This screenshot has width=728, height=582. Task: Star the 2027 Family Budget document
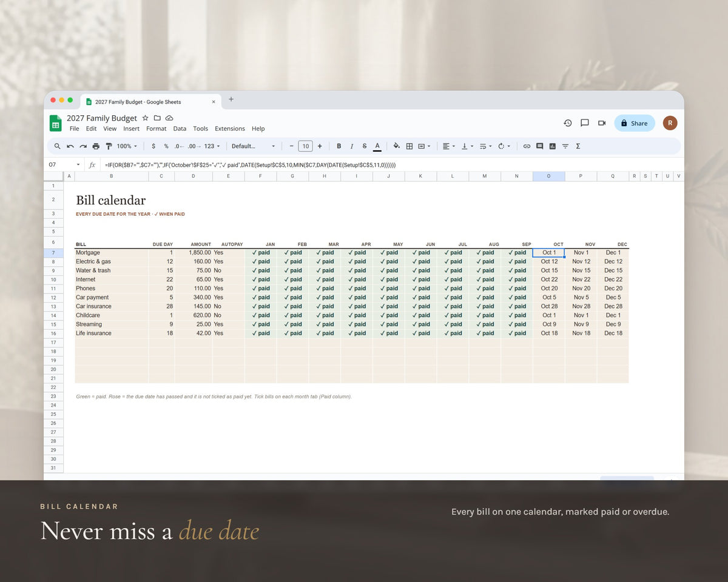coord(145,118)
